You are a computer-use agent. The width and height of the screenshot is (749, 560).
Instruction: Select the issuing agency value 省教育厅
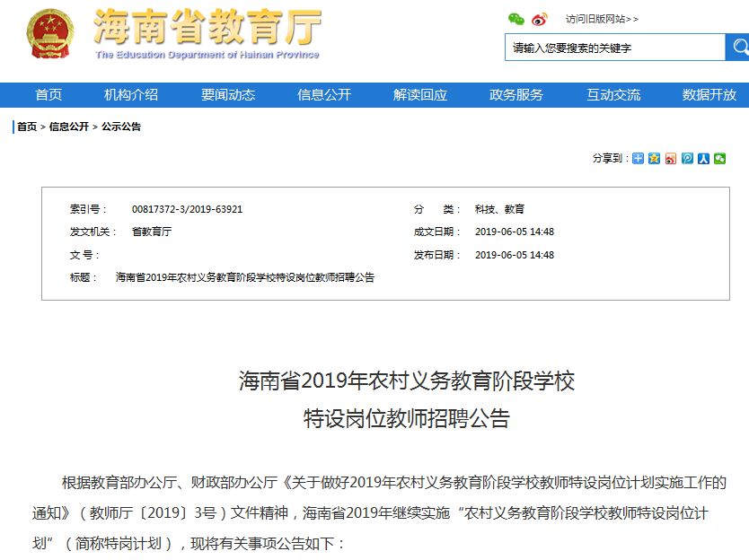pos(152,232)
